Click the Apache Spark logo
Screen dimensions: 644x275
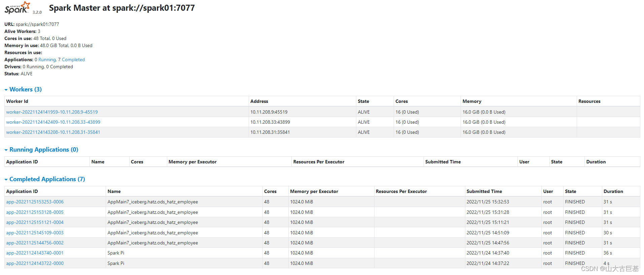tap(17, 7)
